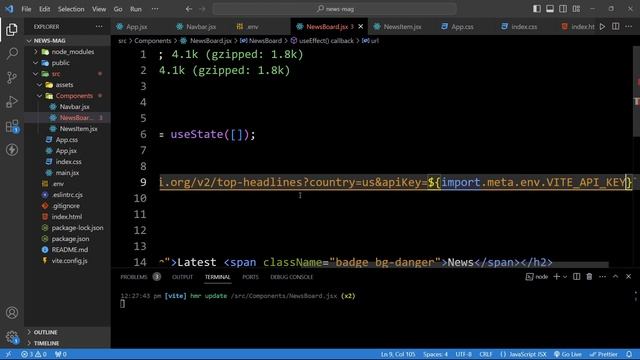Add a new terminal with plus icon

point(556,277)
